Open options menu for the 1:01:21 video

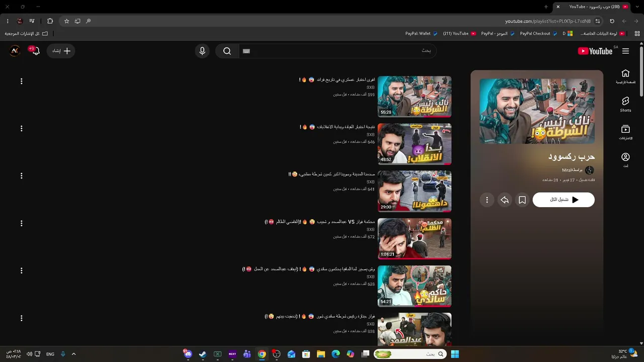click(21, 223)
